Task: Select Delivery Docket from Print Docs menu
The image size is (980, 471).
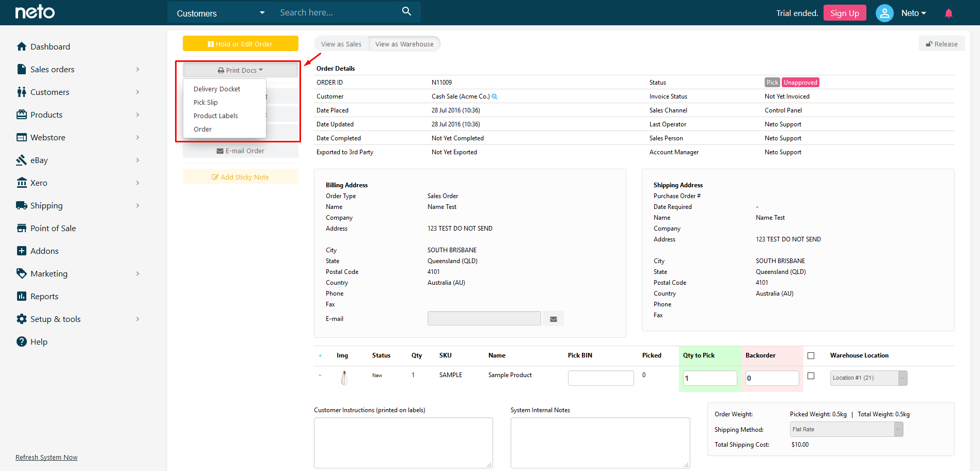Action: tap(224, 89)
